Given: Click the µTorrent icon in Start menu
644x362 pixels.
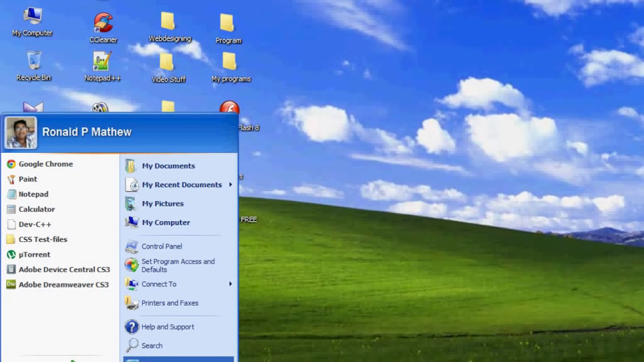Looking at the screenshot, I should 11,254.
